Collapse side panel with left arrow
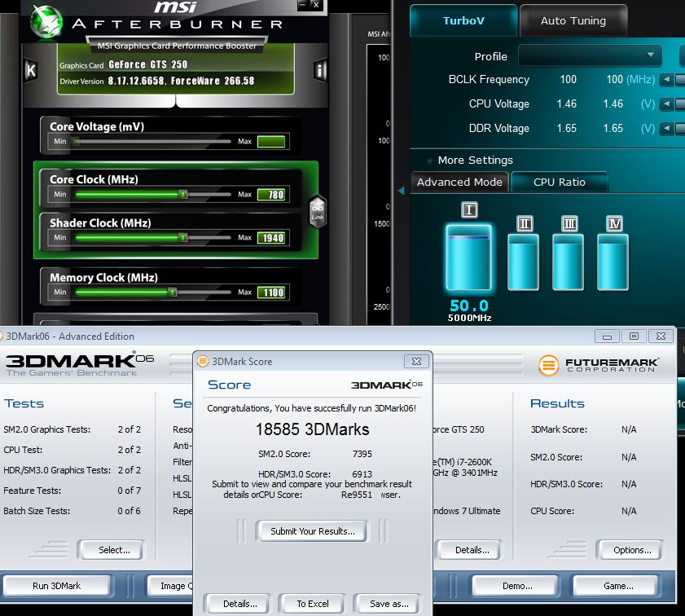Screen dimensions: 685x616 [400, 191]
